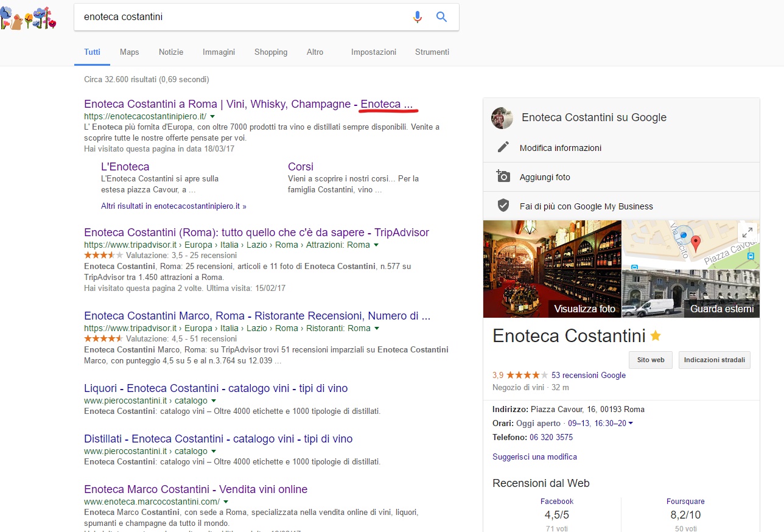Screen dimensions: 784x532
Task: Open the L'Enoteca sitelink
Action: coord(125,166)
